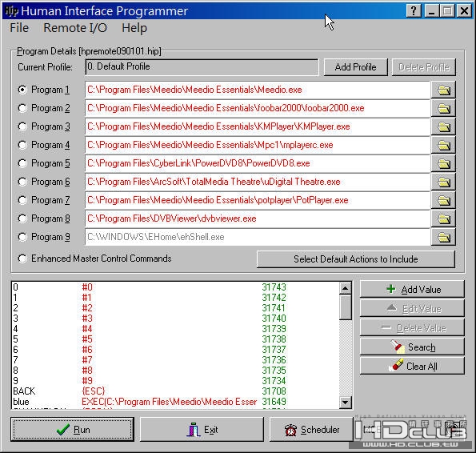This screenshot has width=476, height=453.
Task: Click the ehShell.exe path field
Action: pyautogui.click(x=258, y=237)
